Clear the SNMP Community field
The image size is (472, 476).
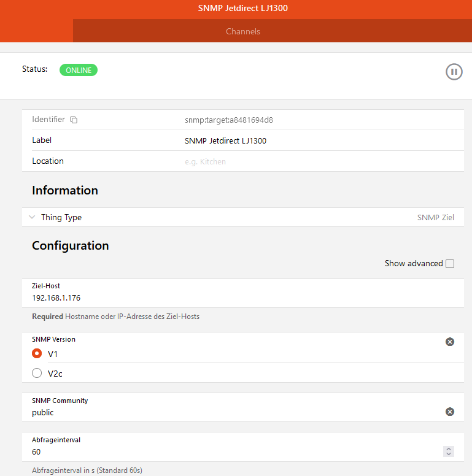pos(449,412)
